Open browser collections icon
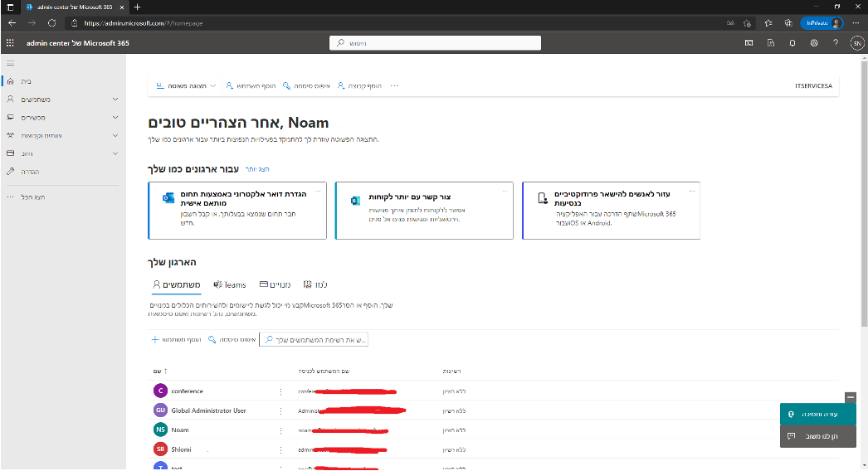Screen dimensions: 868x471 click(x=788, y=23)
